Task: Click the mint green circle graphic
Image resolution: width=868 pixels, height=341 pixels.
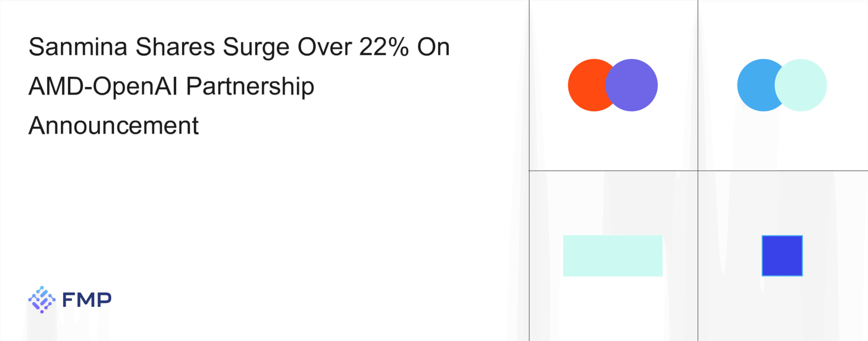Action: (802, 85)
